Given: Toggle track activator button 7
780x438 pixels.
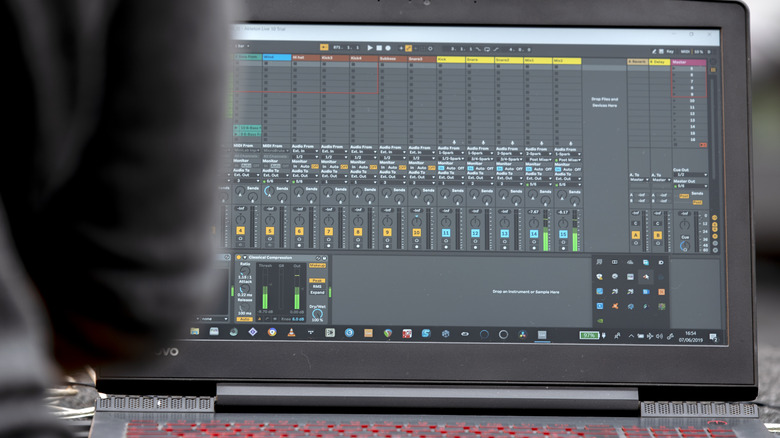Looking at the screenshot, I should point(328,231).
